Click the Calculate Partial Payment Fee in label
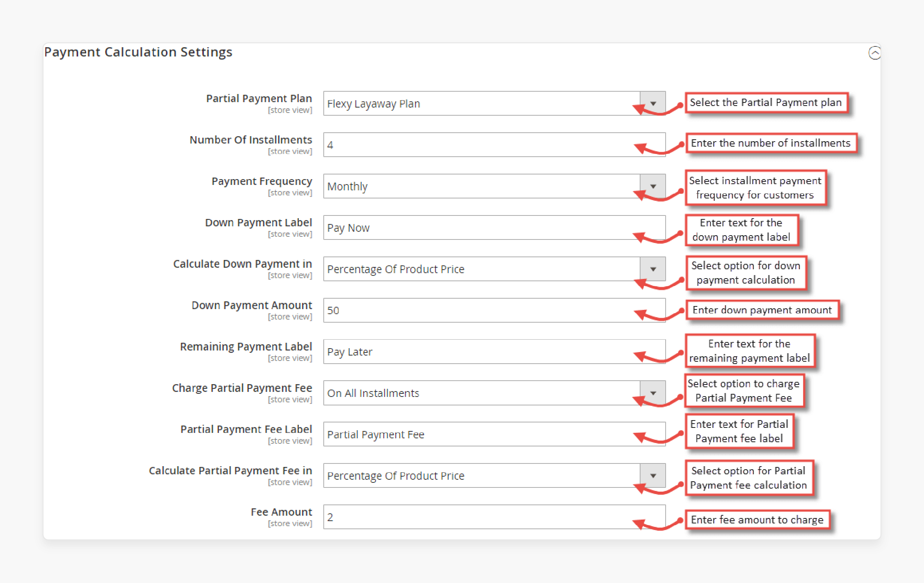The width and height of the screenshot is (924, 583). click(231, 471)
